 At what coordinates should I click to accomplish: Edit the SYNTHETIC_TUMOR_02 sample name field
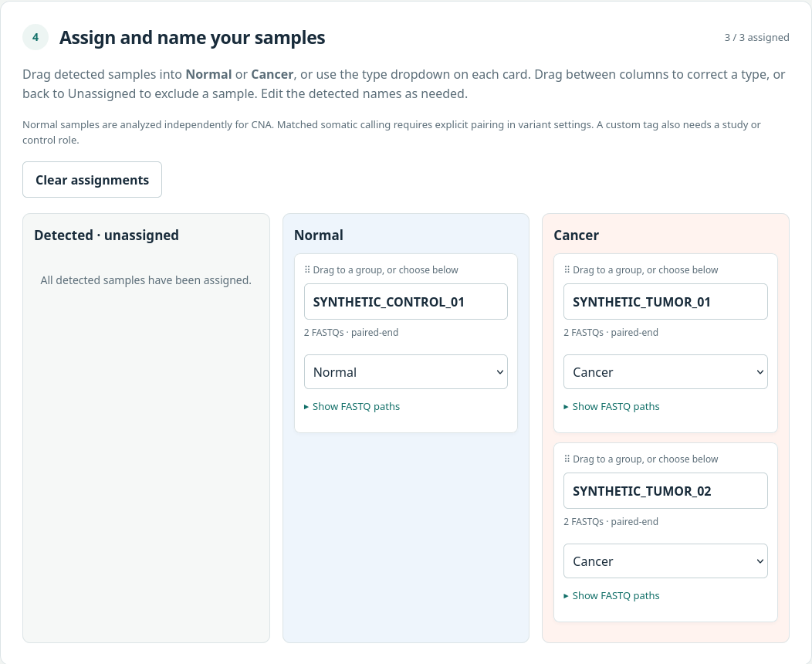665,490
